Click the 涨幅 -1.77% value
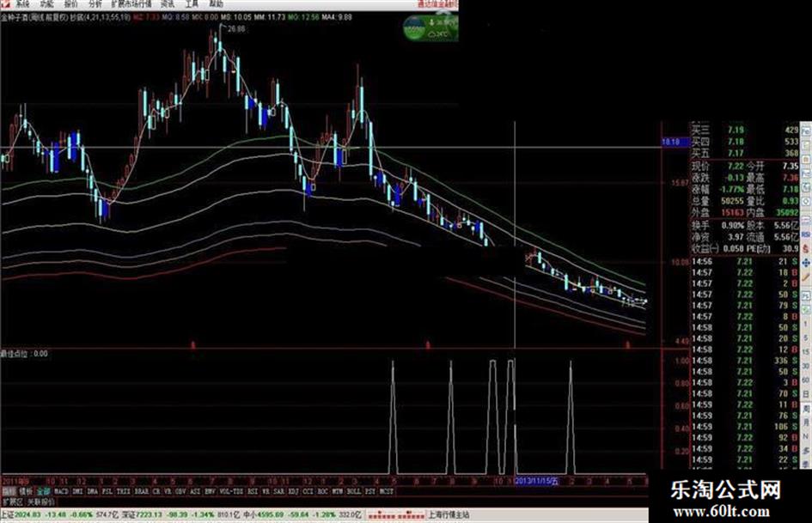Viewport: 812px width, 523px height. click(731, 190)
